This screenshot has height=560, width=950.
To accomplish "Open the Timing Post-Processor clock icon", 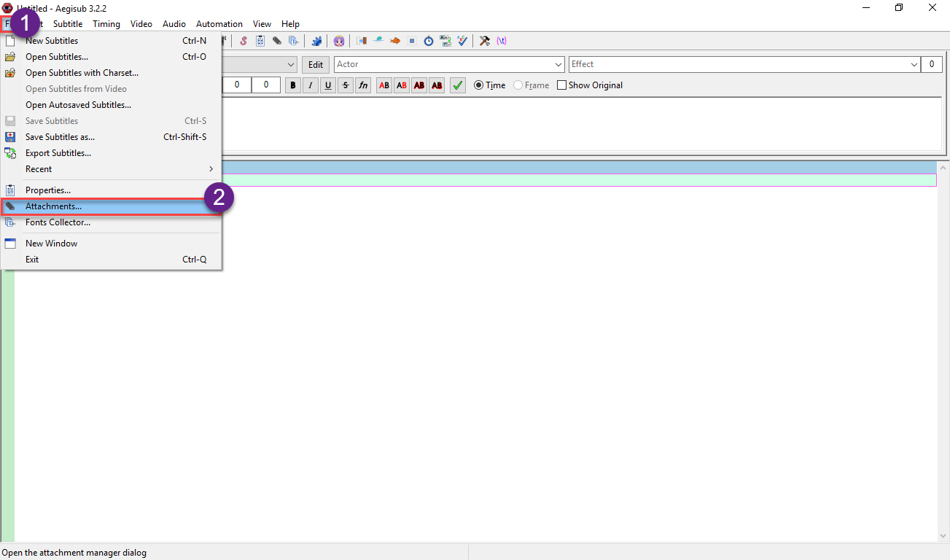I will (429, 41).
